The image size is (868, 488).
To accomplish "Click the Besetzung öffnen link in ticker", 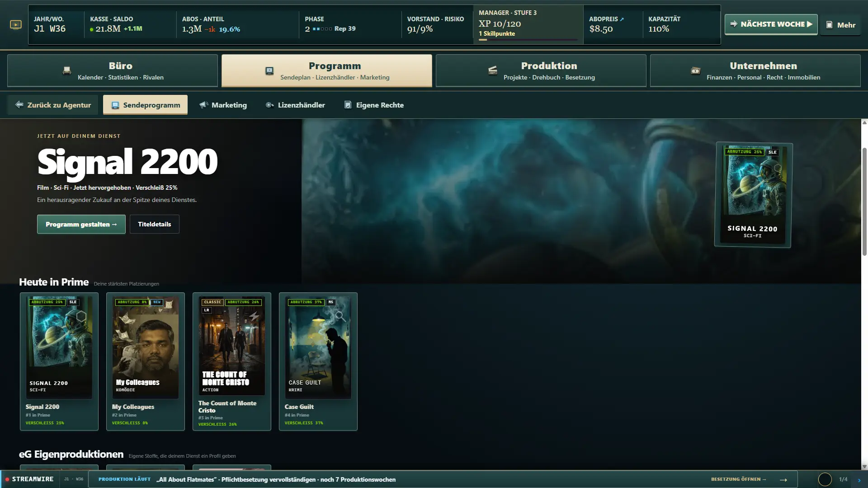I will point(738,479).
